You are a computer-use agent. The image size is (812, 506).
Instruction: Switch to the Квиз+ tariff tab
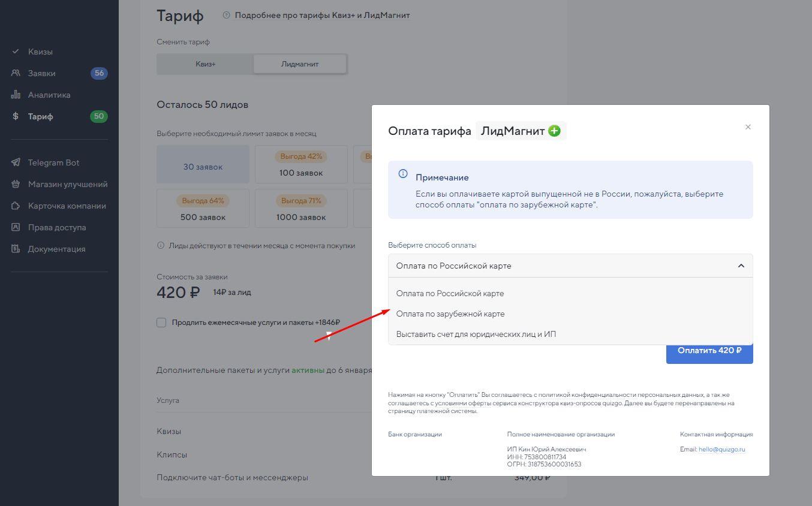coord(205,64)
